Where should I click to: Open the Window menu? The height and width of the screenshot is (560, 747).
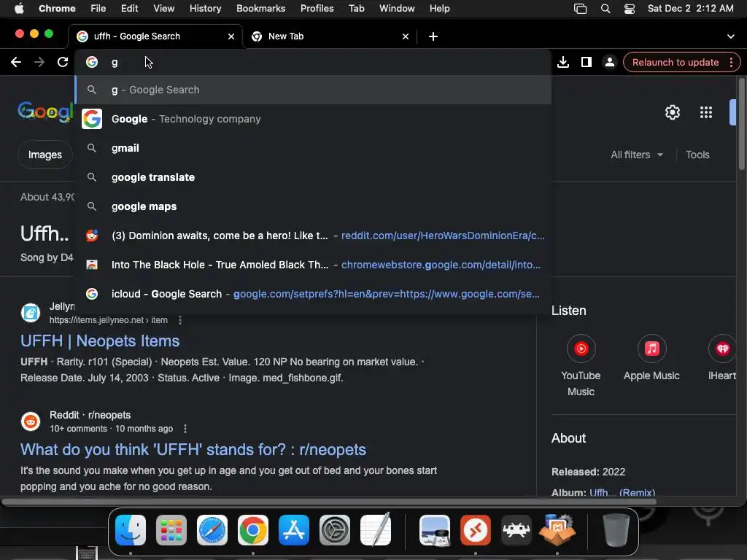397,9
